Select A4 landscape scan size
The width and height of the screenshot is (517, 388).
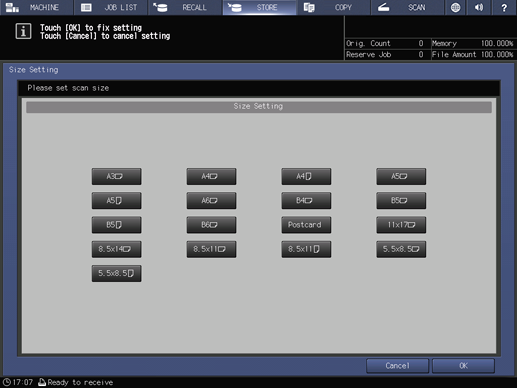click(x=211, y=176)
